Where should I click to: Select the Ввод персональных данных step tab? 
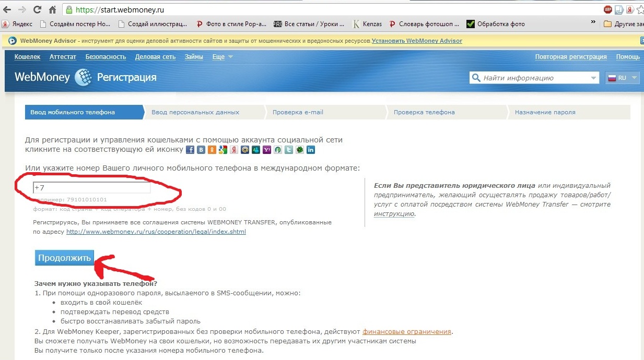point(204,112)
